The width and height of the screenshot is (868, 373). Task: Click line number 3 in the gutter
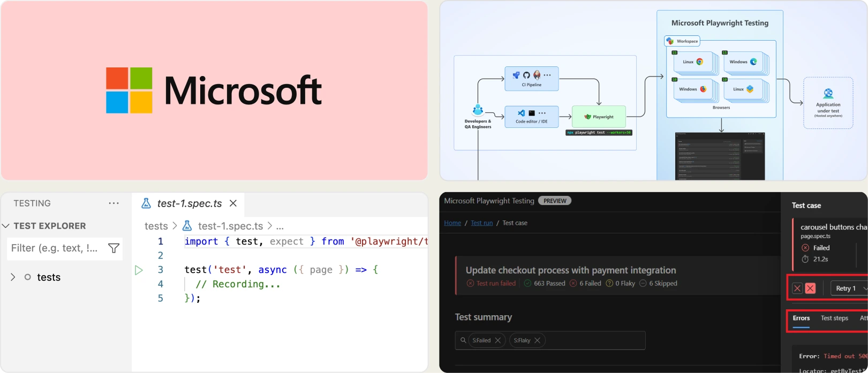[x=160, y=270]
